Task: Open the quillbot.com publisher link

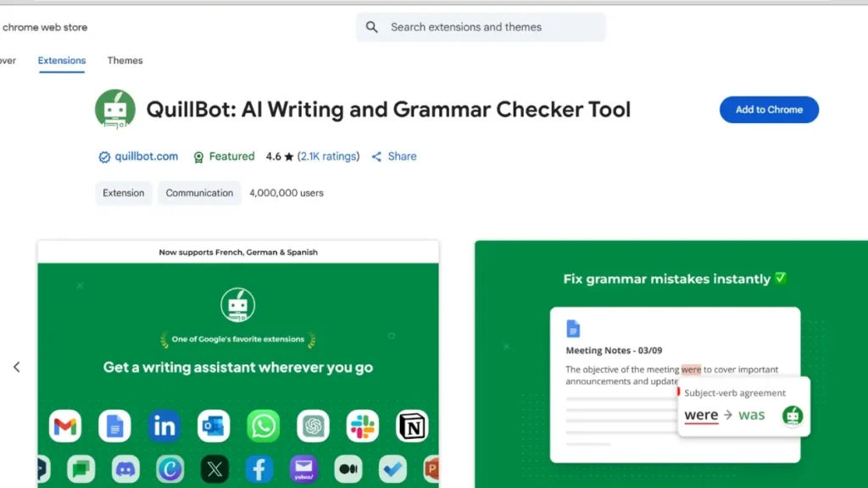Action: (x=146, y=157)
